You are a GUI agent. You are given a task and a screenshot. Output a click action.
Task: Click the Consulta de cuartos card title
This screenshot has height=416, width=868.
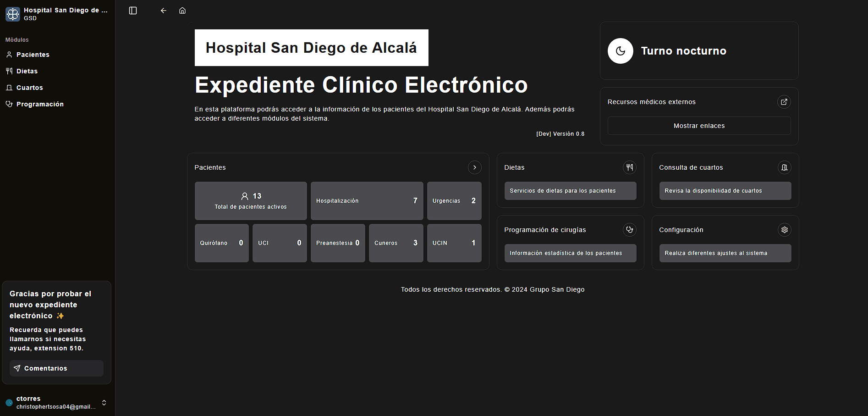tap(691, 167)
